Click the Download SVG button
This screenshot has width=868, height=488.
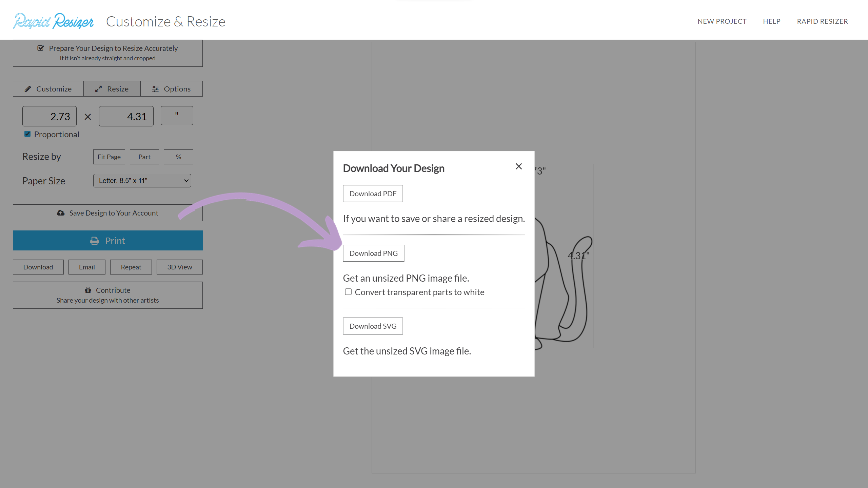[x=373, y=326]
